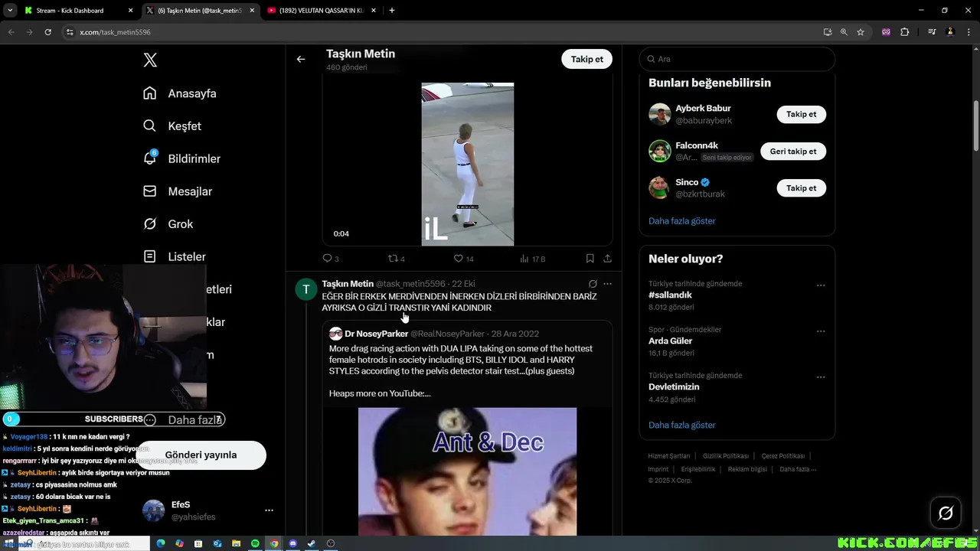Viewport: 980px width, 551px height.
Task: View analytics showing 17 B views
Action: tap(532, 259)
